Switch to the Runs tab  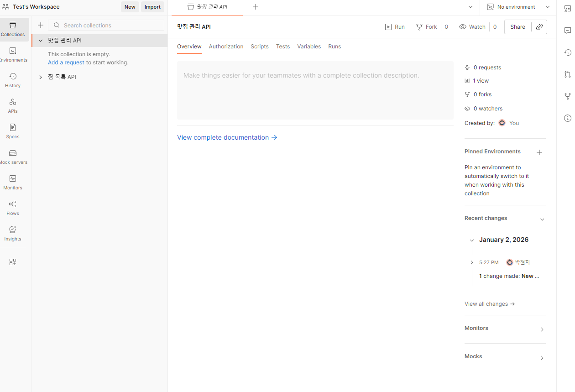pyautogui.click(x=335, y=47)
